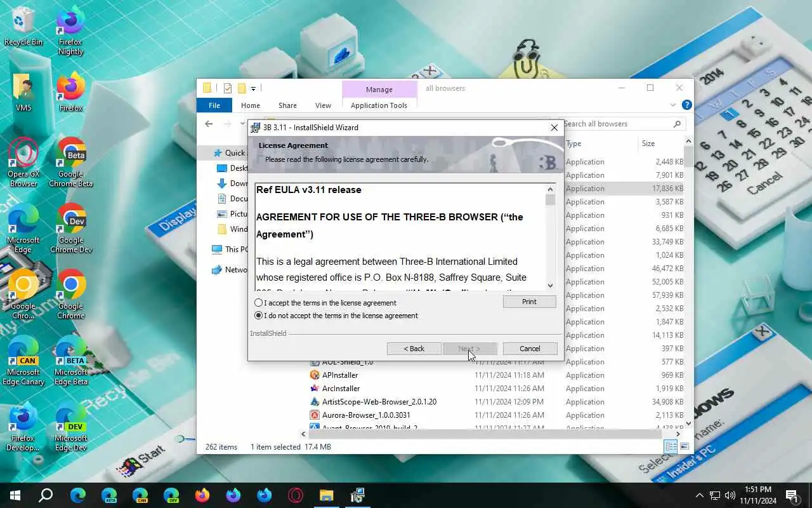812x508 pixels.
Task: Select Network in the navigation pane
Action: point(230,269)
